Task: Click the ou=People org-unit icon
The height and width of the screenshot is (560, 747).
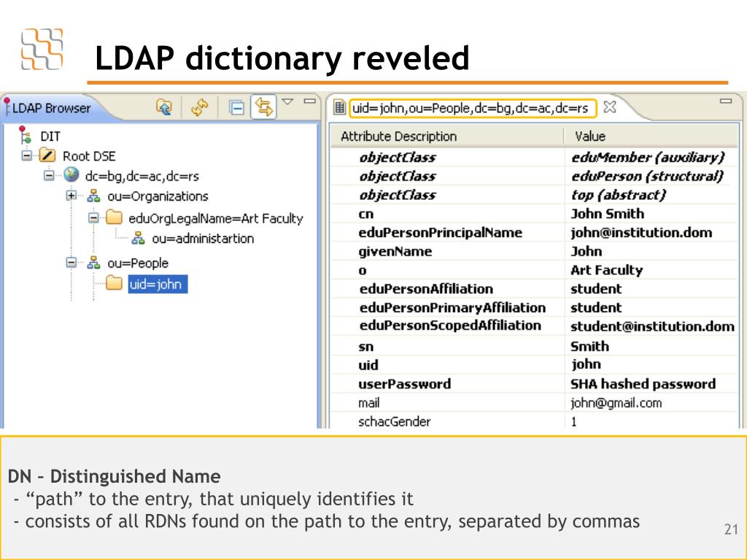Action: point(93,262)
